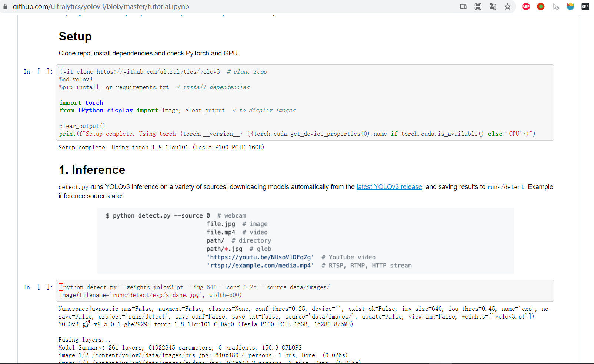Click the red and green circle extension icon

[541, 6]
